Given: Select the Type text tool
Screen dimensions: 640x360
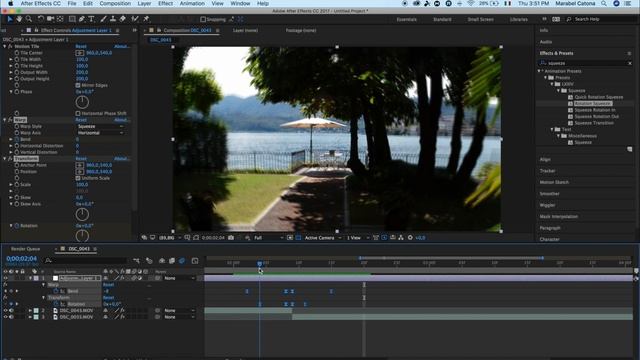Looking at the screenshot, I should [x=91, y=19].
